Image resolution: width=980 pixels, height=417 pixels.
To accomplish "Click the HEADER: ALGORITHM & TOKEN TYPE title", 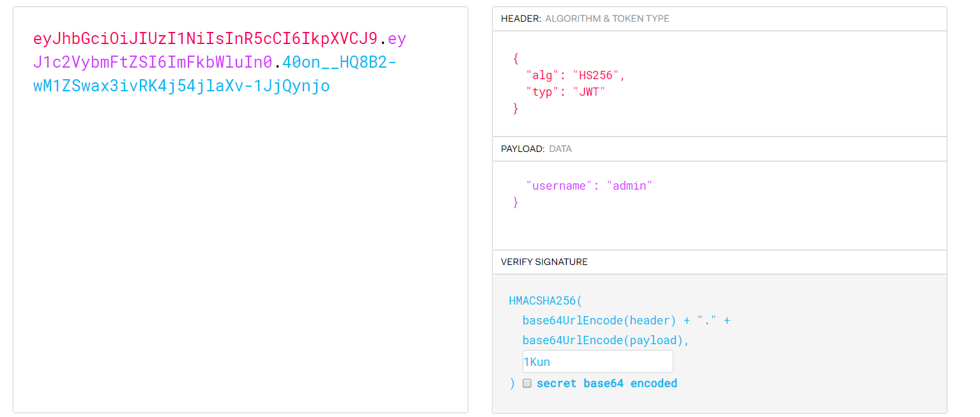I will [585, 19].
